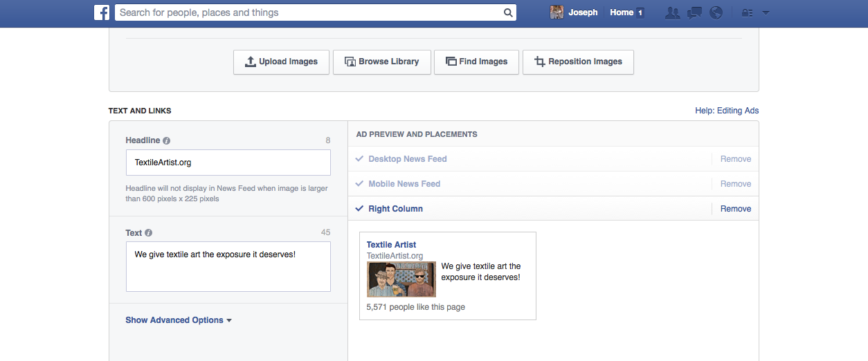Go to Home in the top bar
This screenshot has width=868, height=361.
[x=622, y=12]
